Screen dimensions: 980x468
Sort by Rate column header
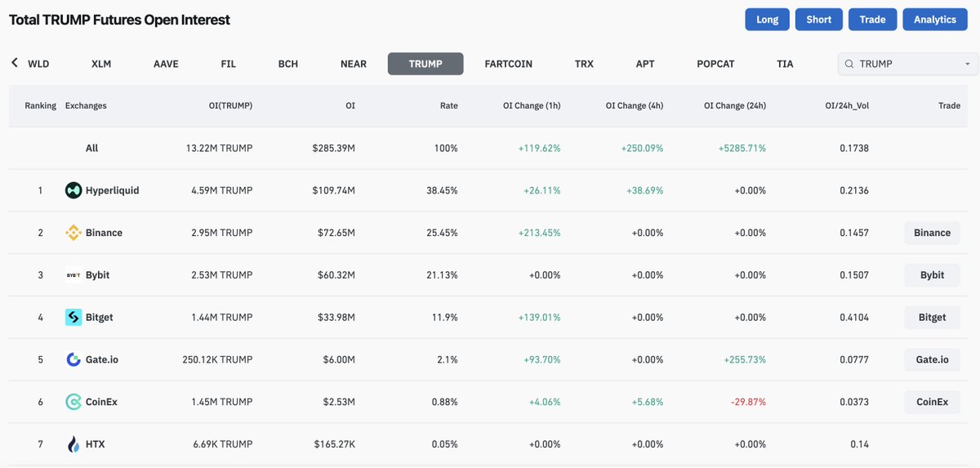pyautogui.click(x=449, y=105)
